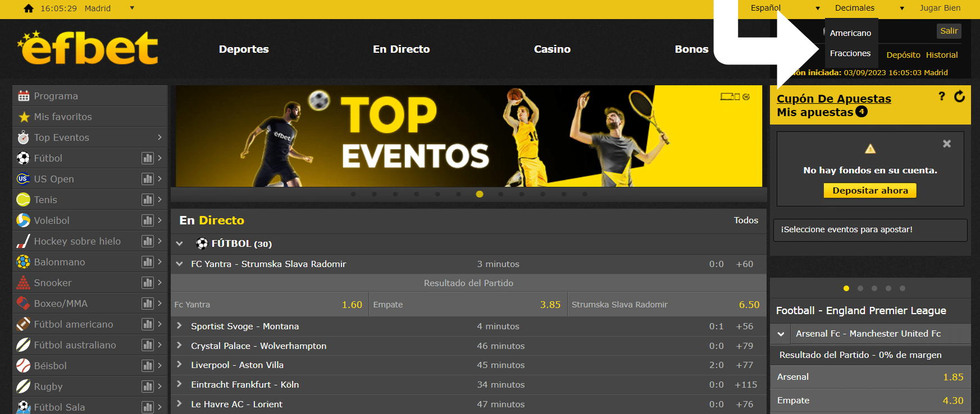The image size is (980, 414).
Task: Select Americano odds format
Action: [850, 33]
